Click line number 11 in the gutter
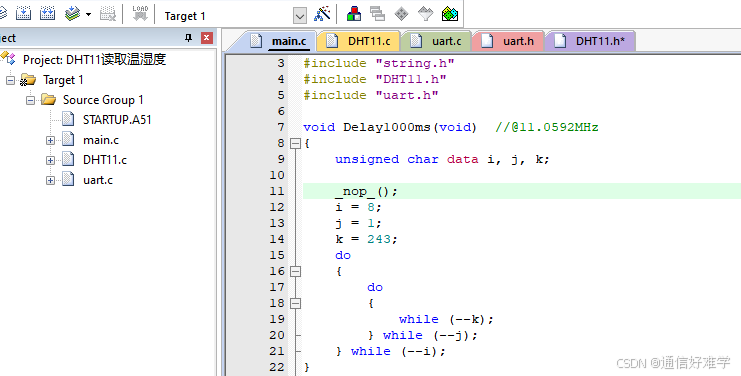 [x=277, y=191]
